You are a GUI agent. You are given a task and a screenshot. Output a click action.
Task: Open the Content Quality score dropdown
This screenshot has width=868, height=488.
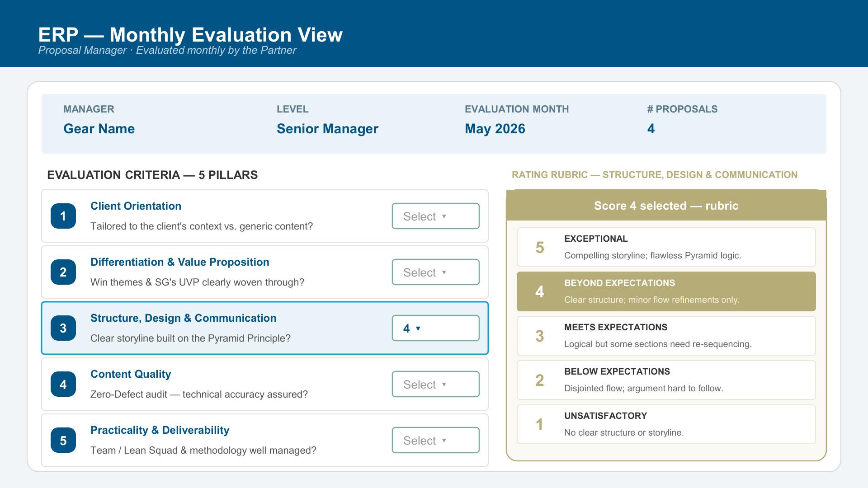pyautogui.click(x=436, y=384)
